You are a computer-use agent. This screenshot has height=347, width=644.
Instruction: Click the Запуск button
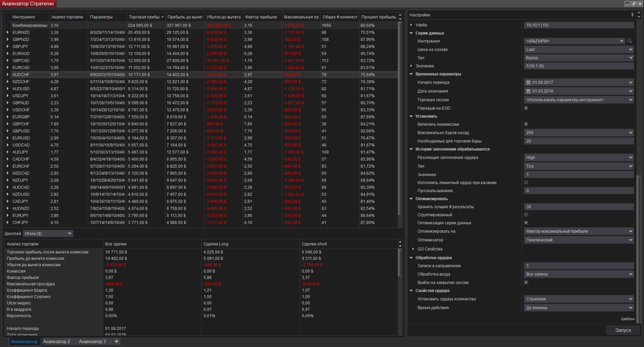[x=623, y=330]
